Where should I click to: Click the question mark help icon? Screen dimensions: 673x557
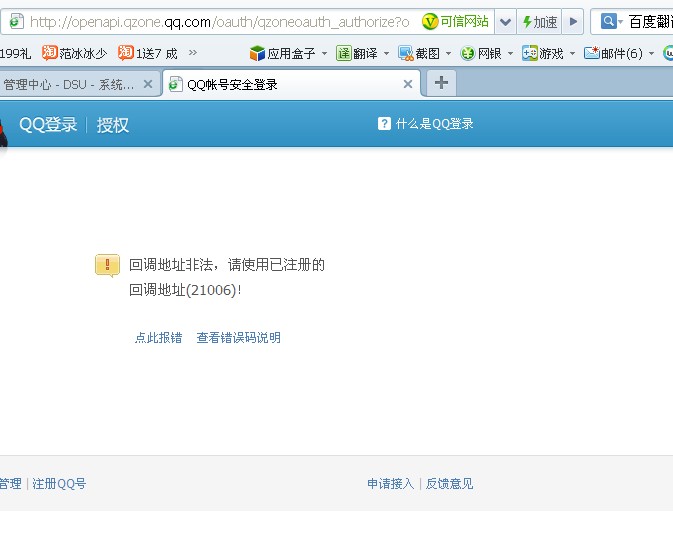click(x=384, y=124)
